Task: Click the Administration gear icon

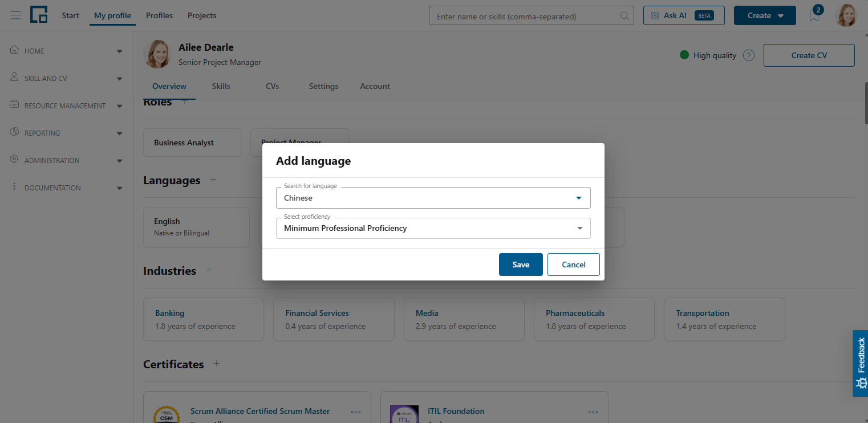Action: pos(15,160)
